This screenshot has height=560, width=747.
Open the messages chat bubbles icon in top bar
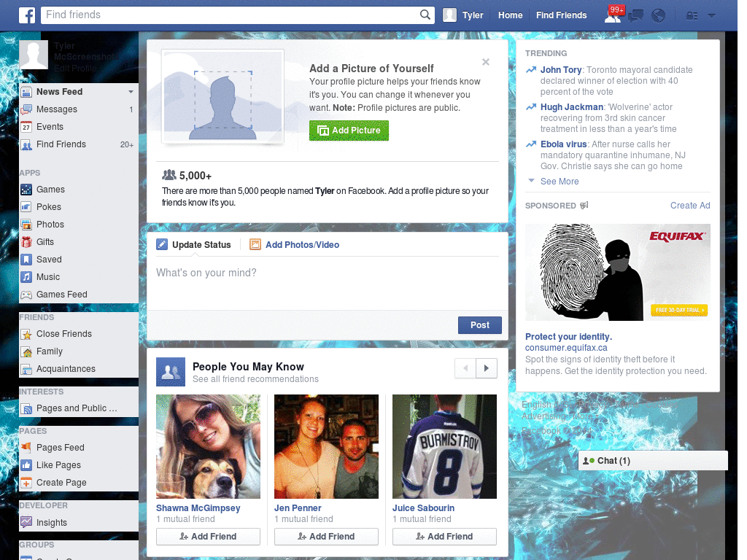635,16
